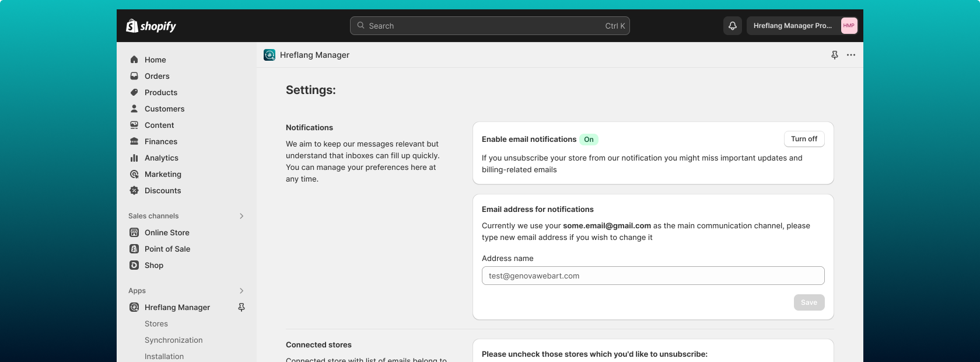Viewport: 980px width, 362px height.
Task: Open the notifications bell
Action: [x=733, y=26]
